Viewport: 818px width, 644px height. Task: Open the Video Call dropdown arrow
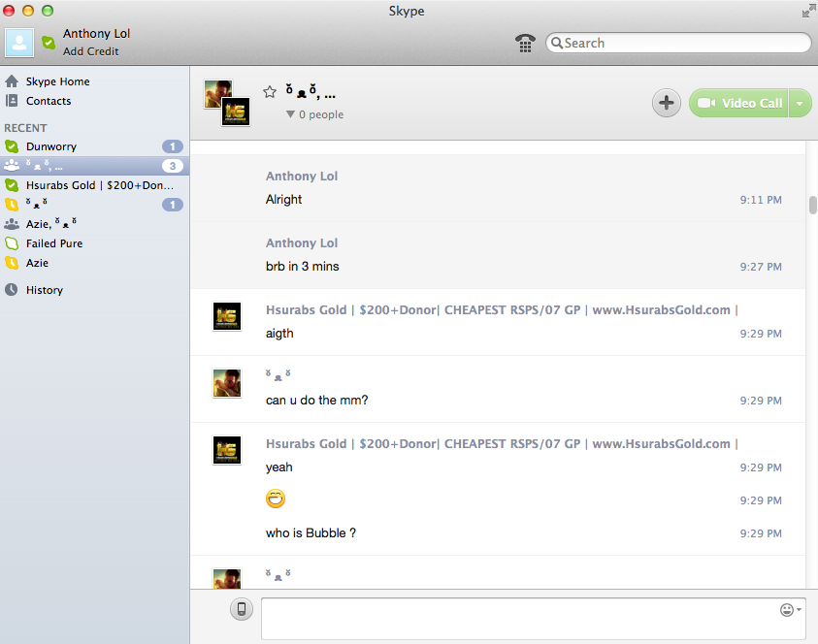coord(800,103)
